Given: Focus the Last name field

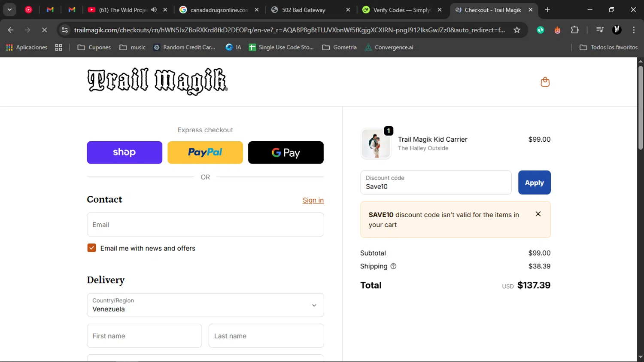Looking at the screenshot, I should click(x=266, y=336).
